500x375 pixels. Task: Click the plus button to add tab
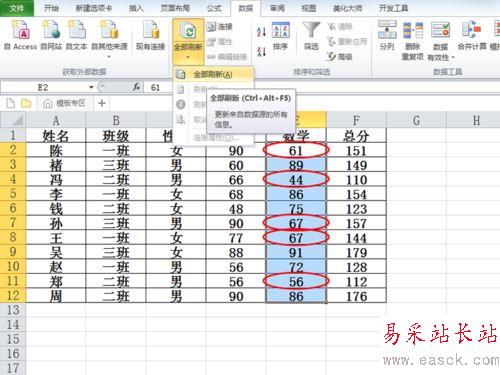[x=102, y=103]
